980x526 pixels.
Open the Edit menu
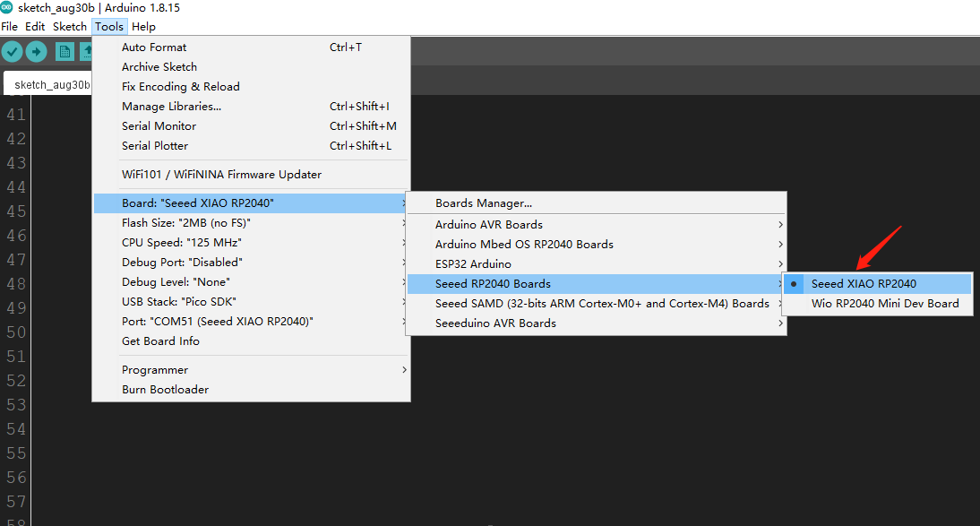click(x=35, y=26)
